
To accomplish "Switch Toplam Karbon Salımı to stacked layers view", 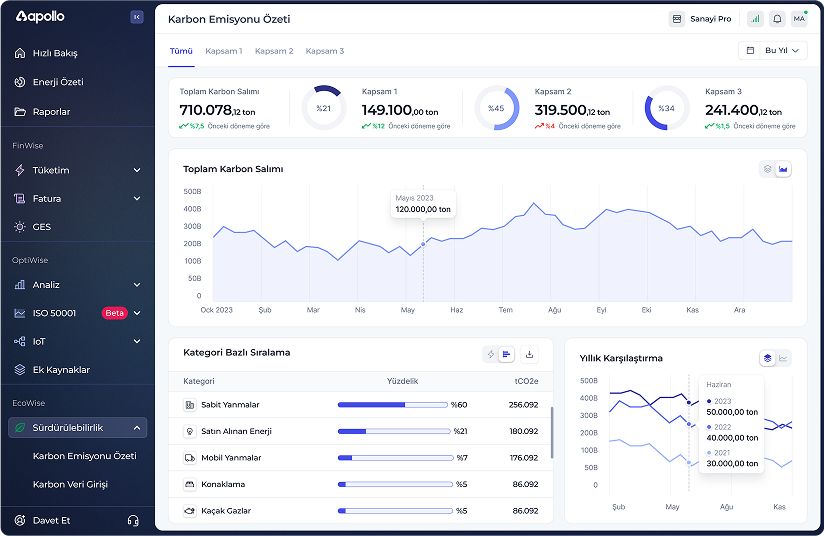I will [x=768, y=169].
